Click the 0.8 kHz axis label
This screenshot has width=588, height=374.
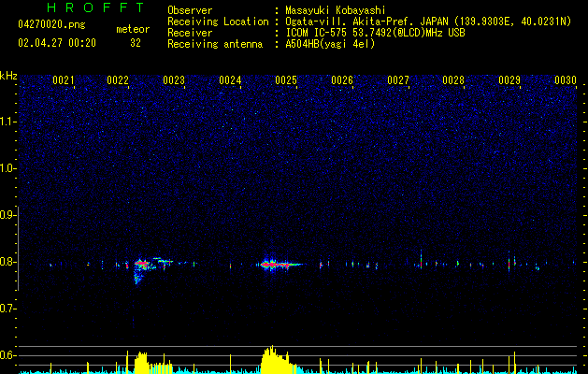click(x=8, y=262)
